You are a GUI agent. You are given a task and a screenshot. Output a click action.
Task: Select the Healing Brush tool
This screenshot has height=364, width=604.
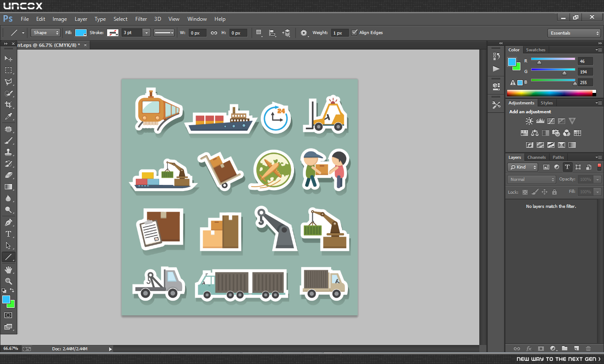click(8, 129)
